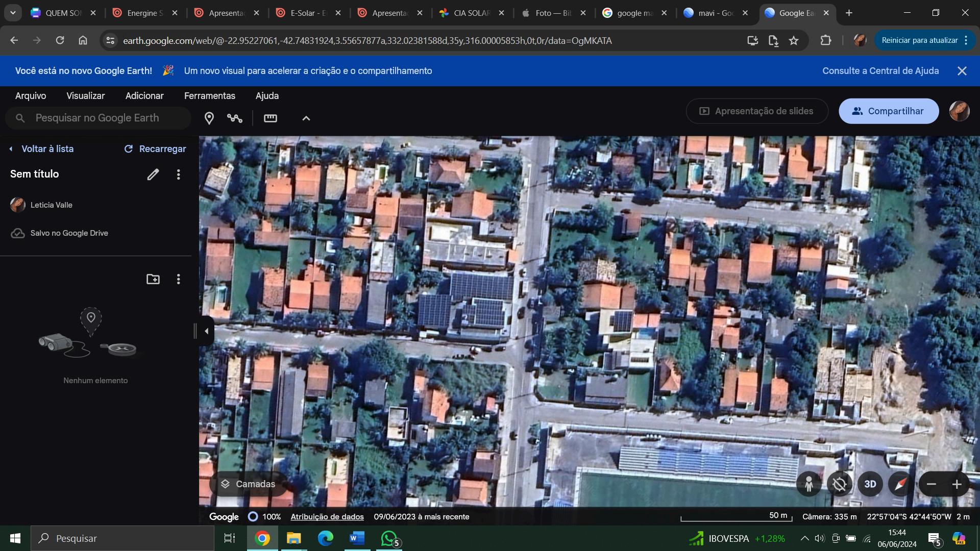Open project options three dots near title
The height and width of the screenshot is (551, 980).
click(x=178, y=174)
